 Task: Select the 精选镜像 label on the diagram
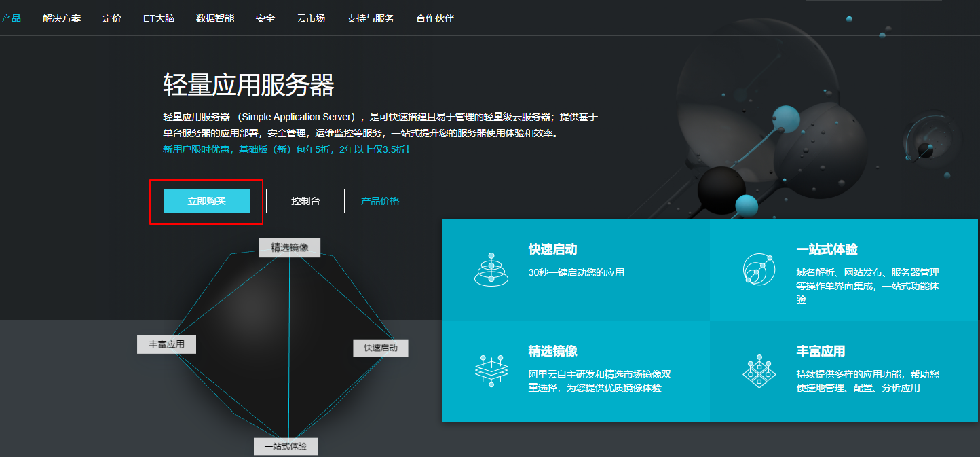tap(290, 247)
